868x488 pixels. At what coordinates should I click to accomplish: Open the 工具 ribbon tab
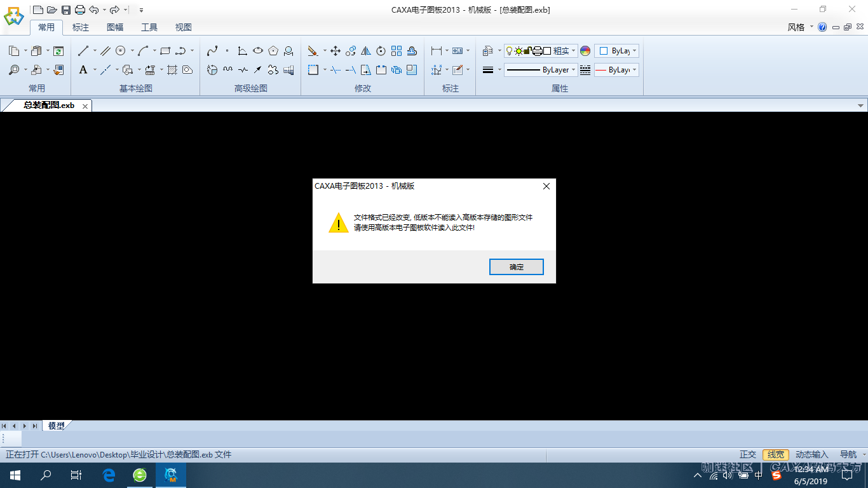coord(149,27)
